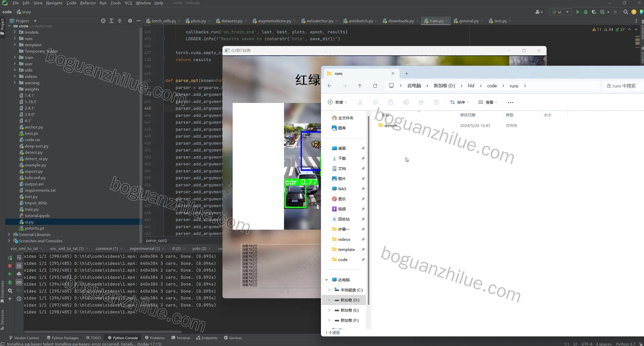This screenshot has height=346, width=644.
Task: Cut selected item in Explorer toolbar
Action: tap(360, 102)
